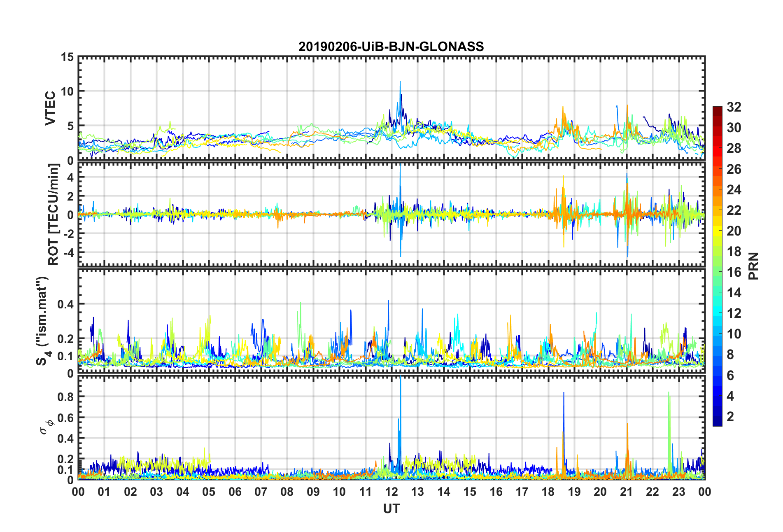Click the UT x-axis label
783x532 pixels.
(391, 509)
